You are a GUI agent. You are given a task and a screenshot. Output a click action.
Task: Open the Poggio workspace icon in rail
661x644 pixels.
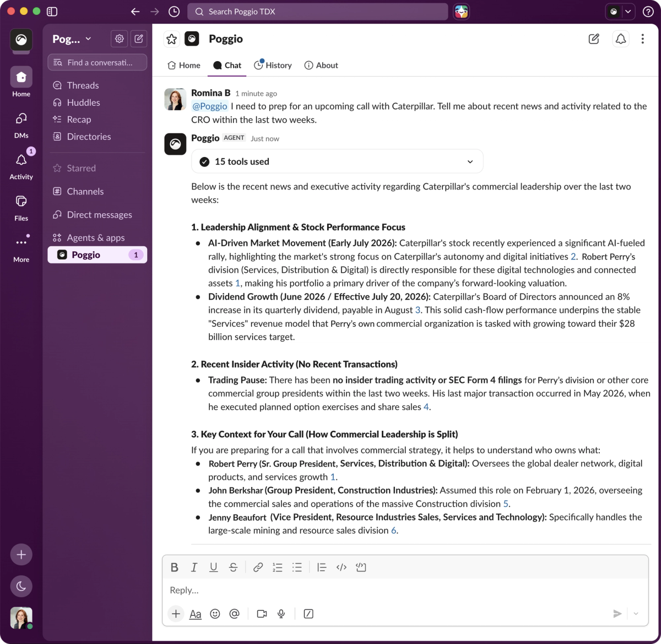pos(21,40)
